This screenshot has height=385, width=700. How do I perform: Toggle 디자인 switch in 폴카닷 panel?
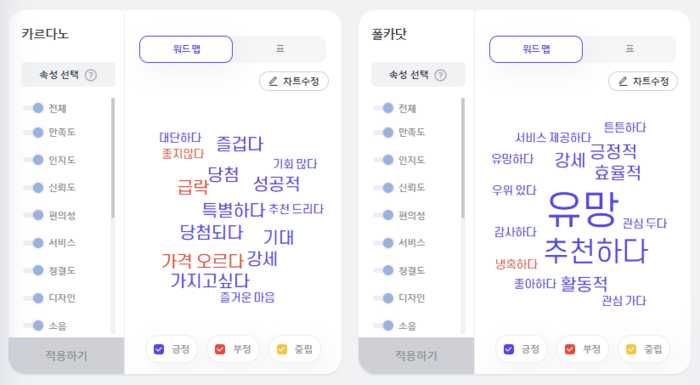click(384, 298)
